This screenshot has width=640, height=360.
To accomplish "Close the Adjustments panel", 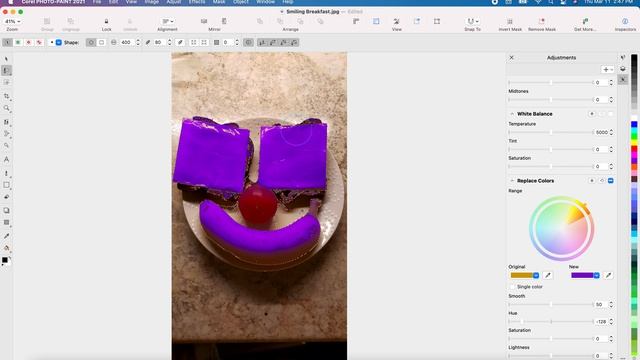I will tap(511, 58).
